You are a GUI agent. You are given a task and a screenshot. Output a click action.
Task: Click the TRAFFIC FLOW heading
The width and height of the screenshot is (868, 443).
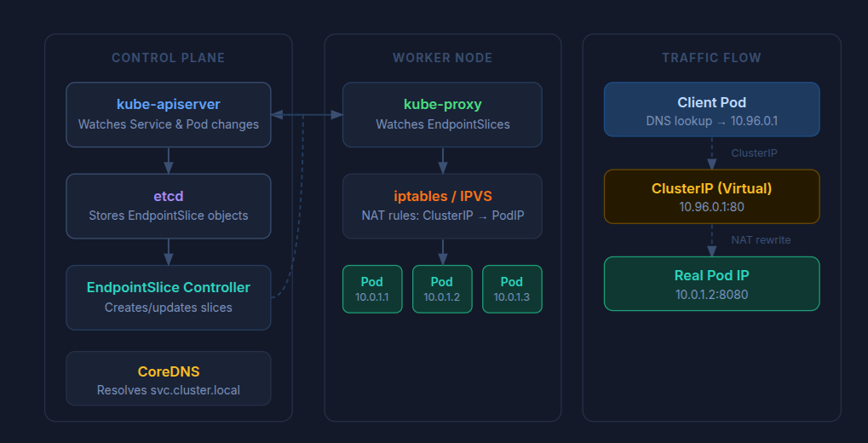tap(711, 58)
